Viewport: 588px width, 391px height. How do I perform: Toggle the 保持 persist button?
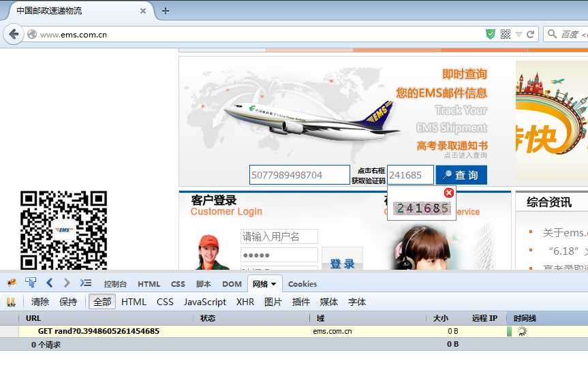[x=68, y=302]
